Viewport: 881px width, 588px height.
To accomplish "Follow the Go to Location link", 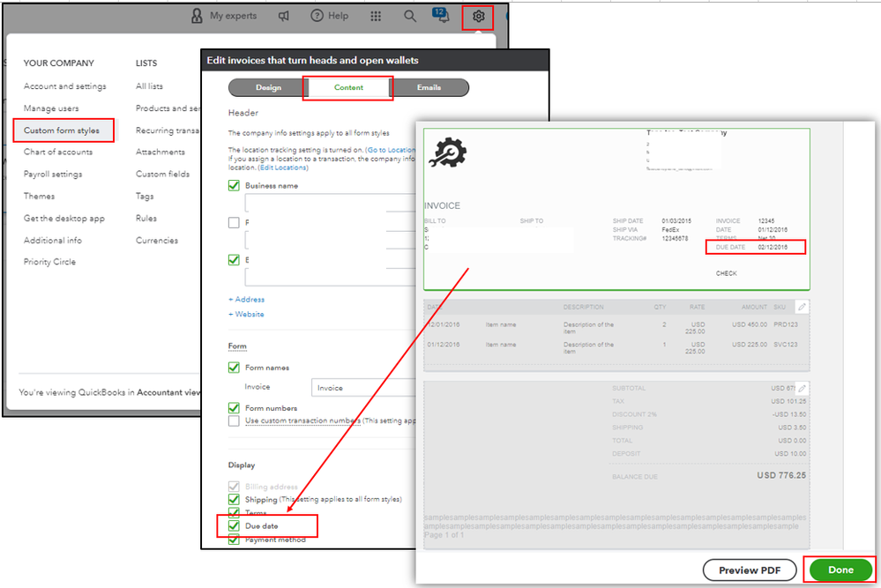I will pos(391,150).
